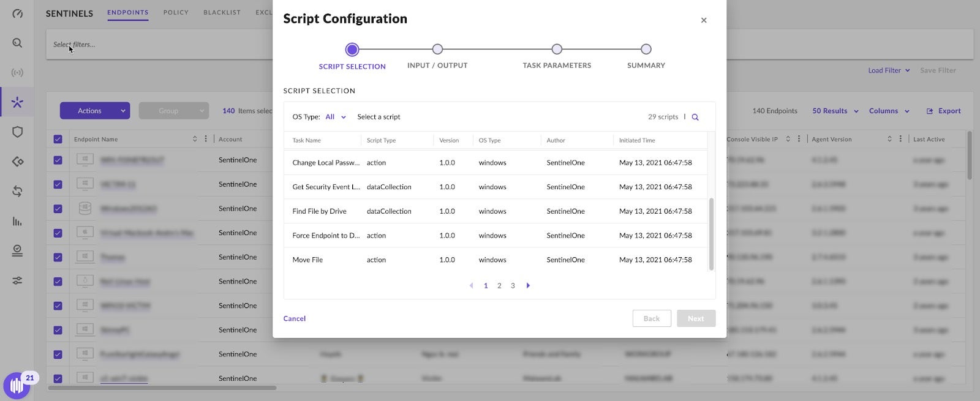Go to page 2 of scripts
Screen dimensions: 980x401
coord(499,285)
